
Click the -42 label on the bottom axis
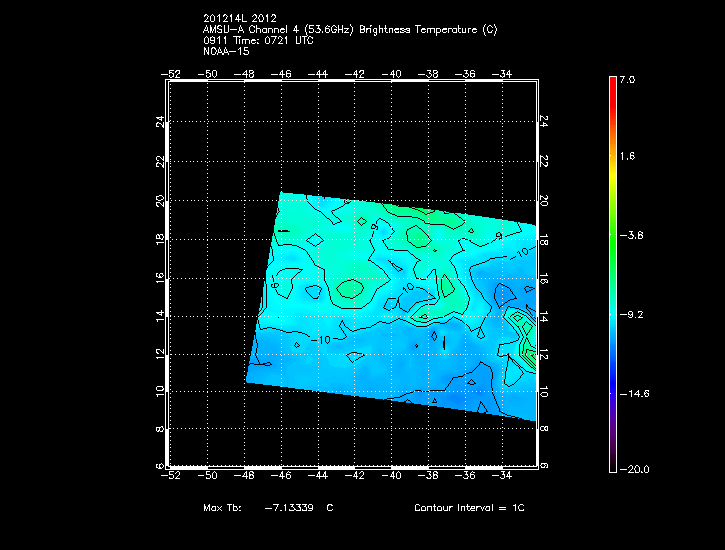click(x=357, y=476)
